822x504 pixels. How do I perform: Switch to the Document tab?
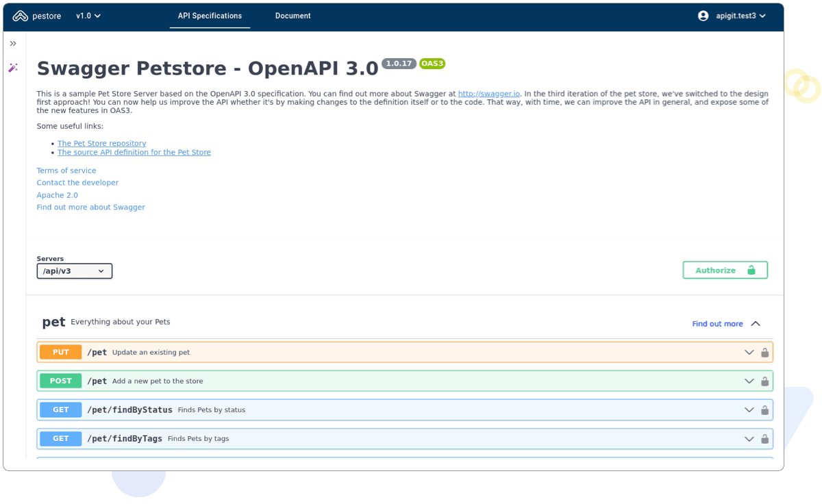click(x=293, y=16)
